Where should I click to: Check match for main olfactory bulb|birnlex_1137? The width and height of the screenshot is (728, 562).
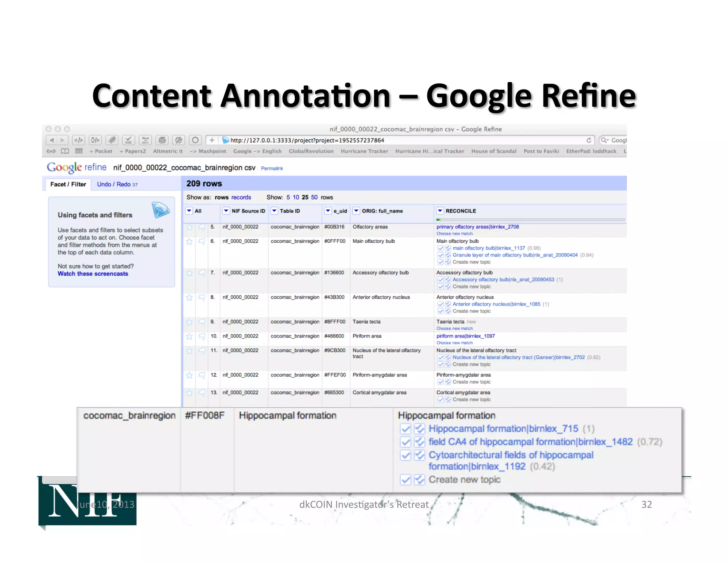click(x=440, y=248)
